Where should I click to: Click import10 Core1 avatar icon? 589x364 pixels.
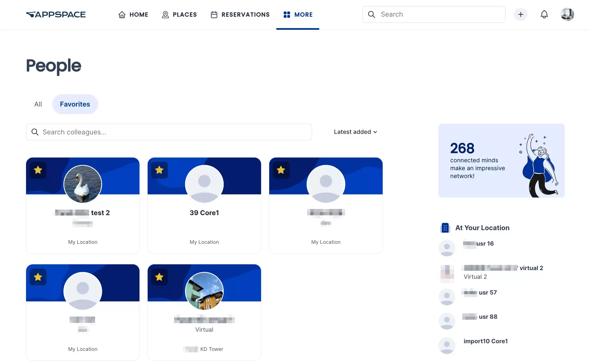447,346
